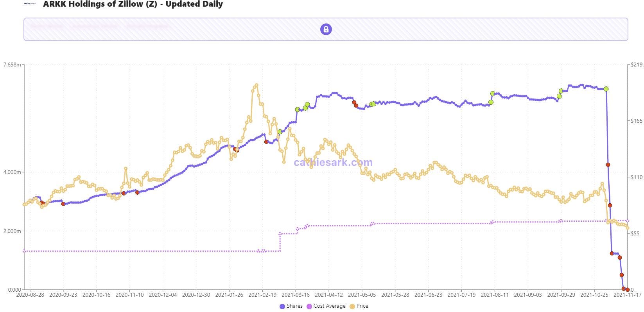
Task: Click the green buy marker at the shares peak before the sell-off
Action: (x=606, y=89)
